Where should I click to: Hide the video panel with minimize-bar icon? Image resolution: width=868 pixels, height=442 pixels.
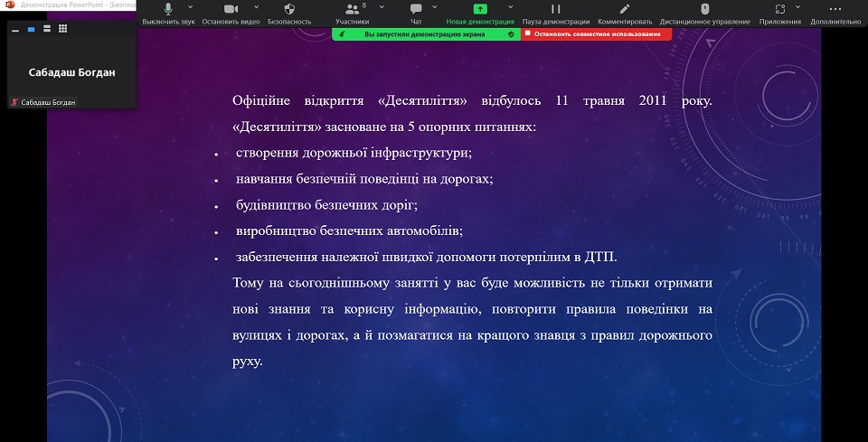pos(15,29)
